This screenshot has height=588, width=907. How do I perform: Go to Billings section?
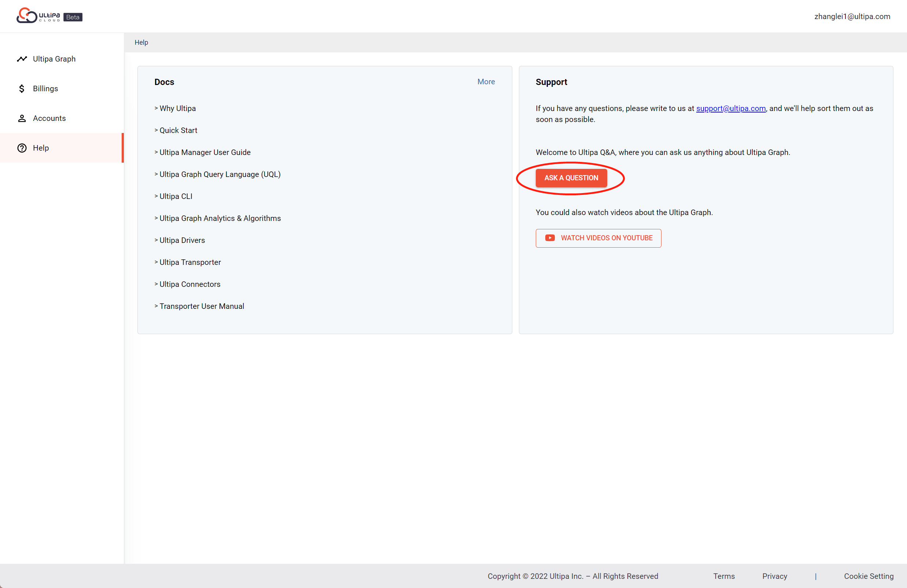pyautogui.click(x=62, y=88)
